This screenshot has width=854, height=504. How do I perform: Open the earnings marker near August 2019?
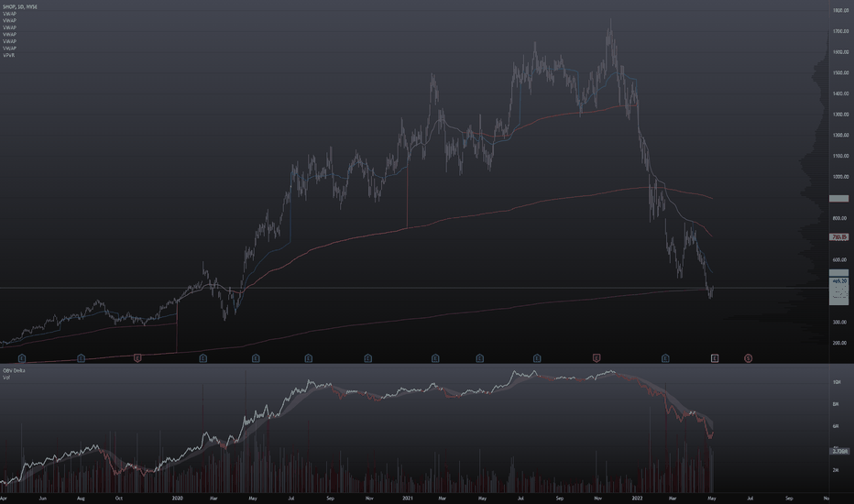click(x=82, y=358)
